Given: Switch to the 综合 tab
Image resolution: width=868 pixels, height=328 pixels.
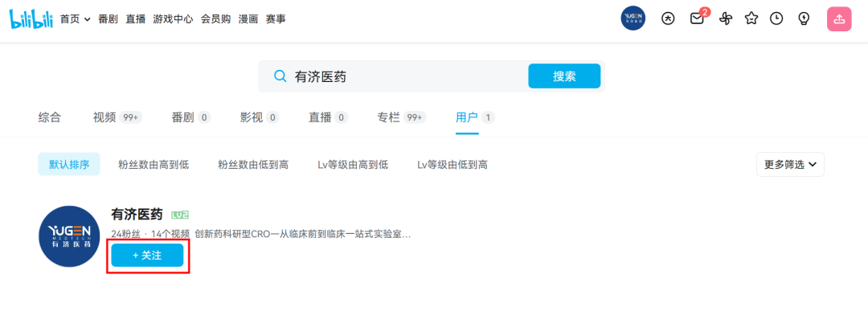Looking at the screenshot, I should 50,117.
